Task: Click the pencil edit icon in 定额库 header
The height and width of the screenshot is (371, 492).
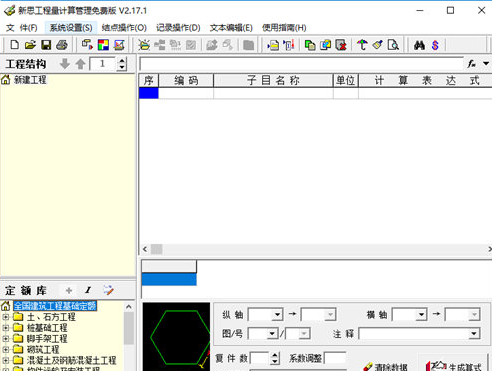Action: [x=108, y=290]
